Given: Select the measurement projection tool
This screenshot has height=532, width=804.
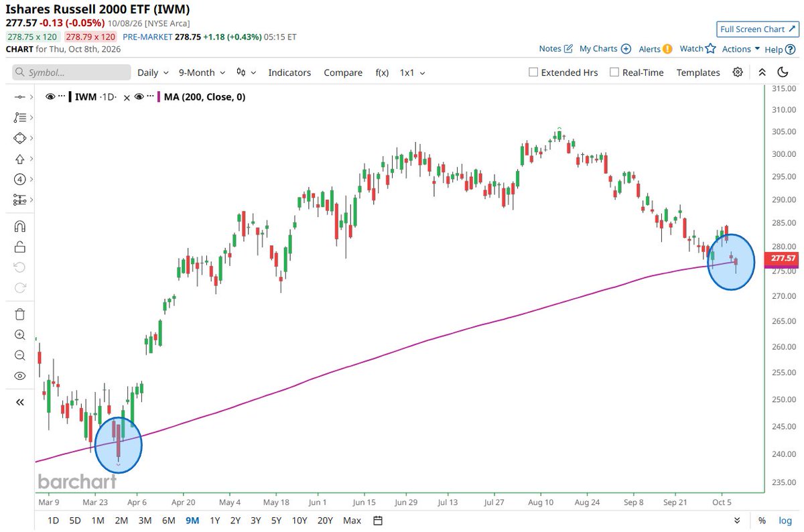Looking at the screenshot, I should coord(19,200).
